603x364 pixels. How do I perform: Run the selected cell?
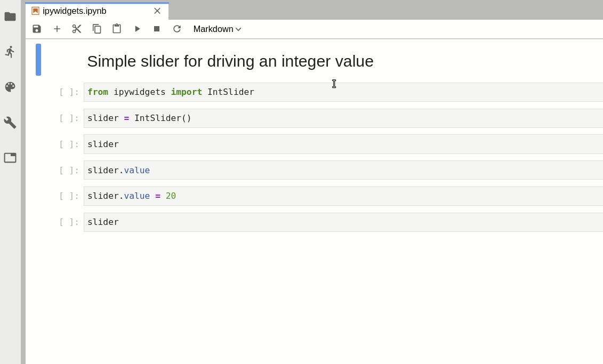137,29
